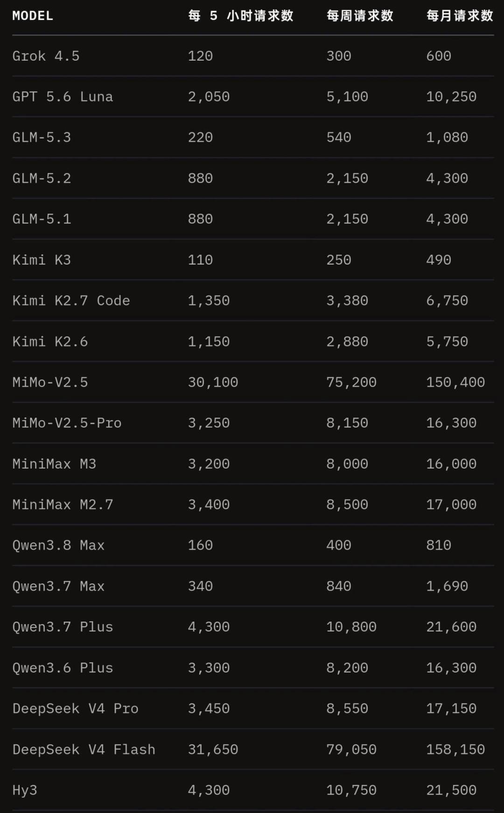504x813 pixels.
Task: Select the 1,690 monthly value for Qwen3.7 Max
Action: click(447, 586)
